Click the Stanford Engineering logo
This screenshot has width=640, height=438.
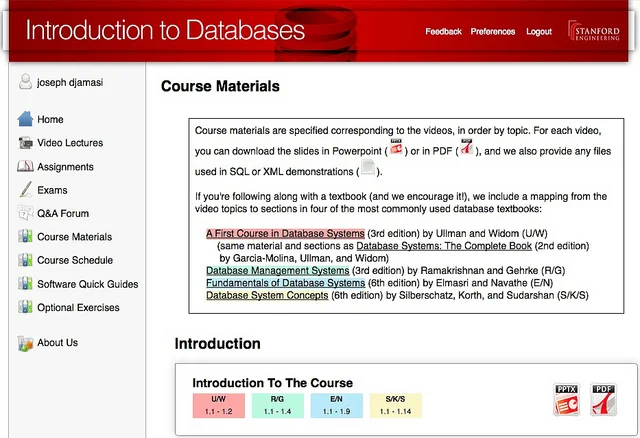pos(594,31)
